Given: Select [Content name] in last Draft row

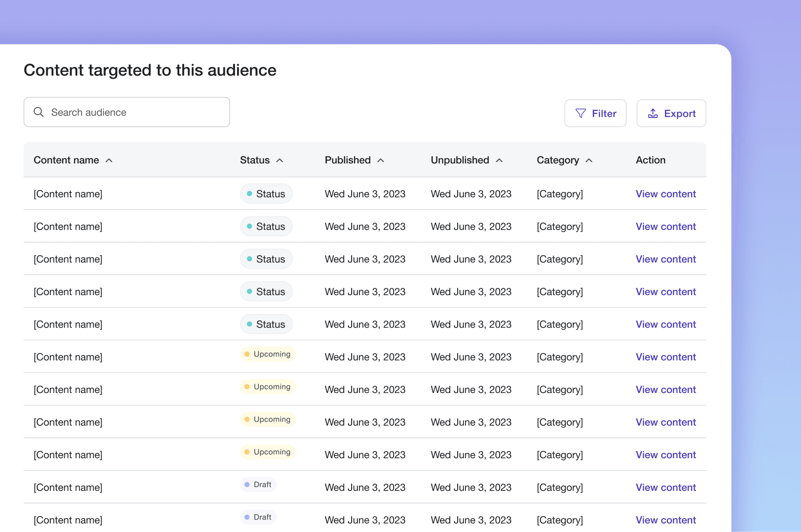Looking at the screenshot, I should (68, 520).
